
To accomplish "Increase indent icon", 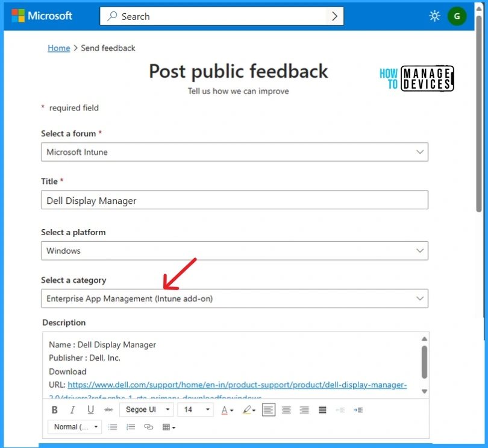I will pyautogui.click(x=358, y=410).
